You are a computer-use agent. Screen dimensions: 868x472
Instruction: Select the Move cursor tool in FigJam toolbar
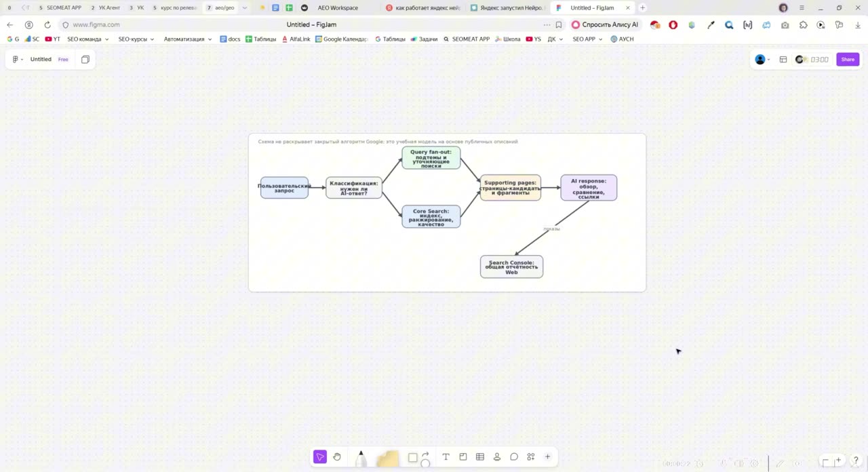pos(320,457)
